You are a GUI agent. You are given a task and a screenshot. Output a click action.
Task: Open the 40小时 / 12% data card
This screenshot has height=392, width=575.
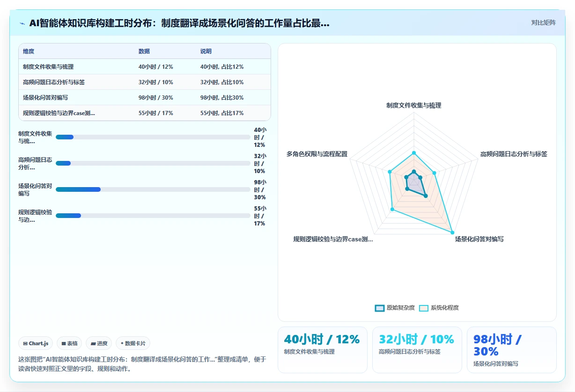(323, 350)
